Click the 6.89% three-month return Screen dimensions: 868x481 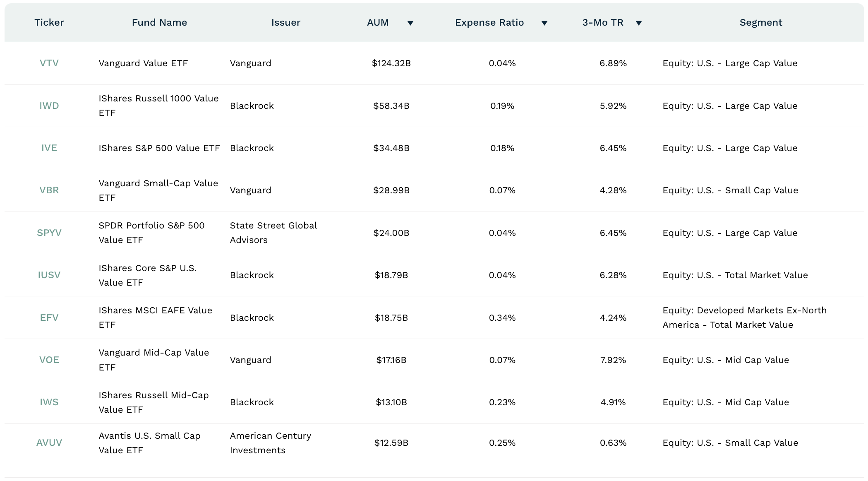(x=613, y=63)
